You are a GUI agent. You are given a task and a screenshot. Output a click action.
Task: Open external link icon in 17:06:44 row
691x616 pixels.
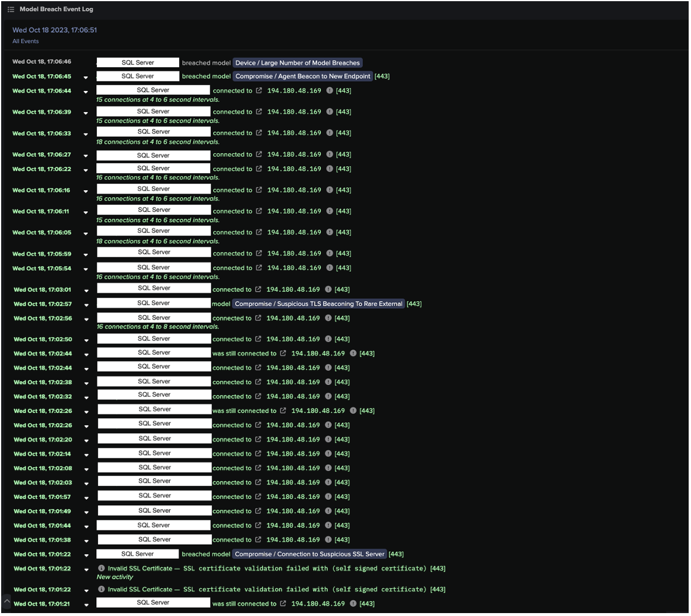[259, 91]
